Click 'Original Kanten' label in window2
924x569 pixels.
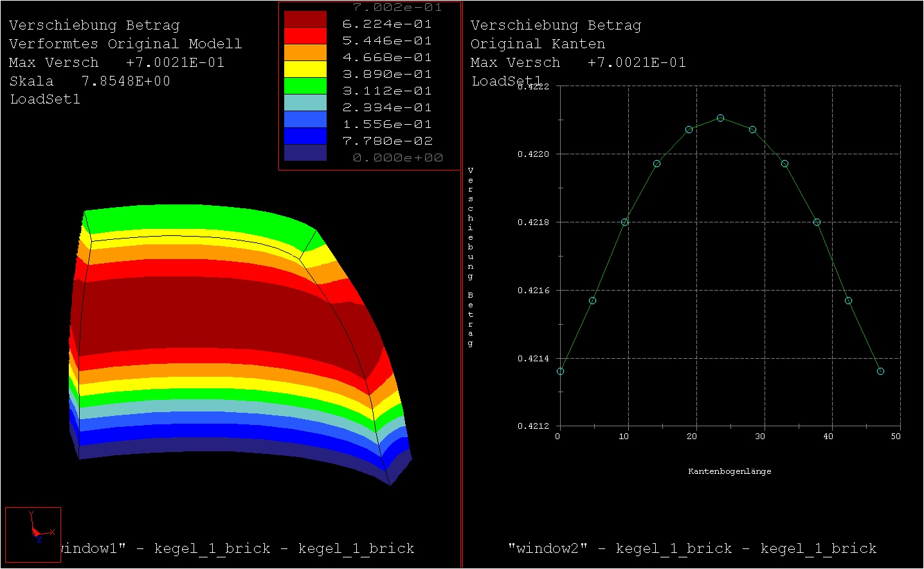tap(538, 44)
